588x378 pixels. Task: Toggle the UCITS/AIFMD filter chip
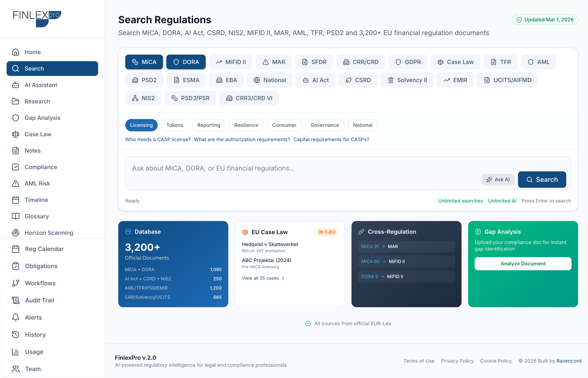pyautogui.click(x=507, y=80)
